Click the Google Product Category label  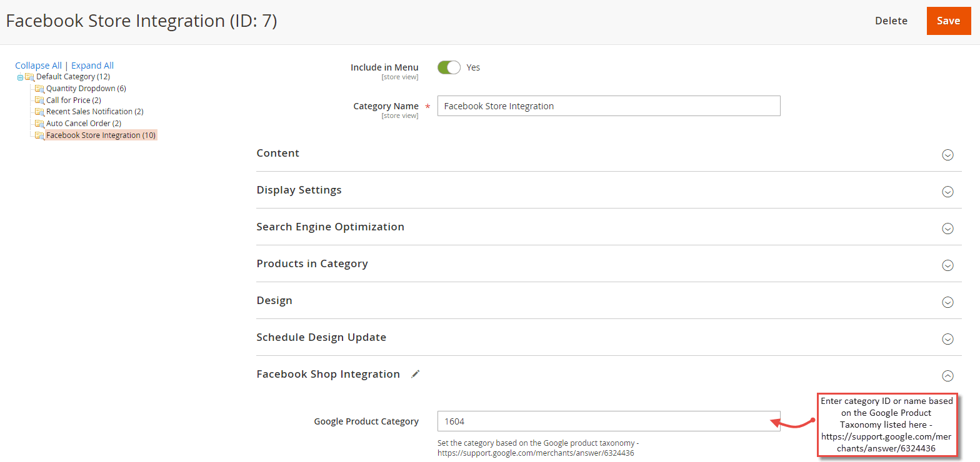[x=366, y=421]
